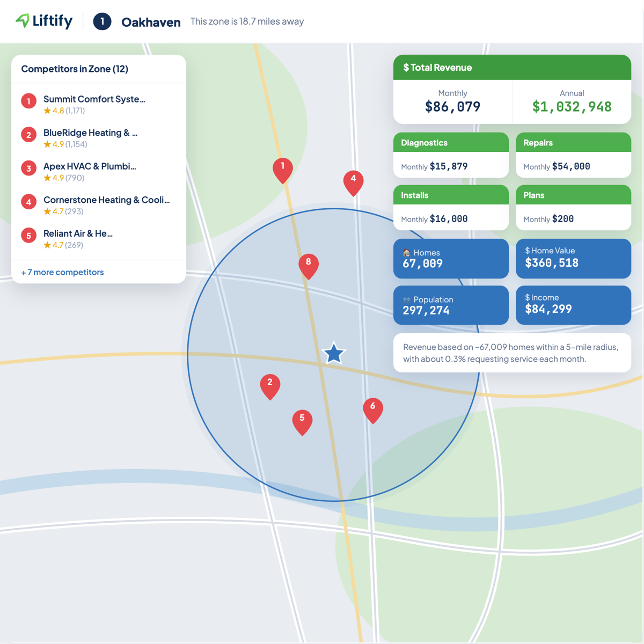Select map pin number 2
Screen dimensions: 644x644
pos(270,386)
